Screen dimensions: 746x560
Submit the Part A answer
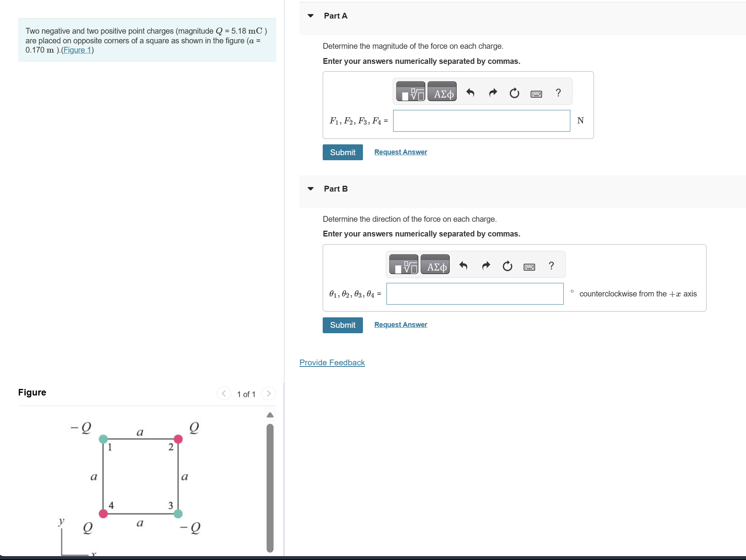pyautogui.click(x=342, y=152)
